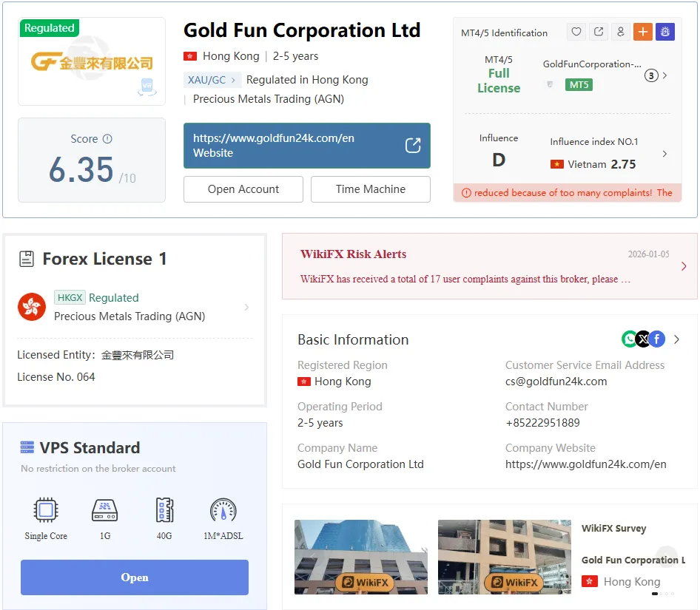Click the MT5 green badge
This screenshot has width=700, height=610.
click(579, 84)
